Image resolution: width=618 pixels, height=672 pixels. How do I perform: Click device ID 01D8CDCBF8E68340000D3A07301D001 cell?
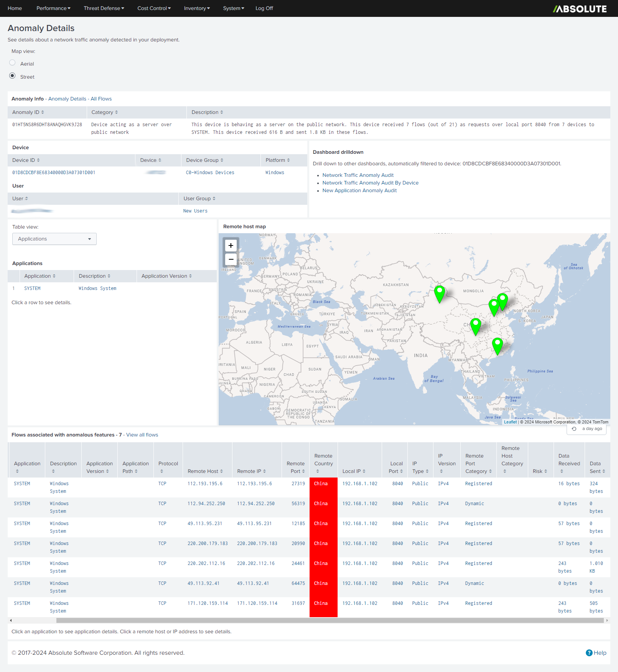coord(54,173)
